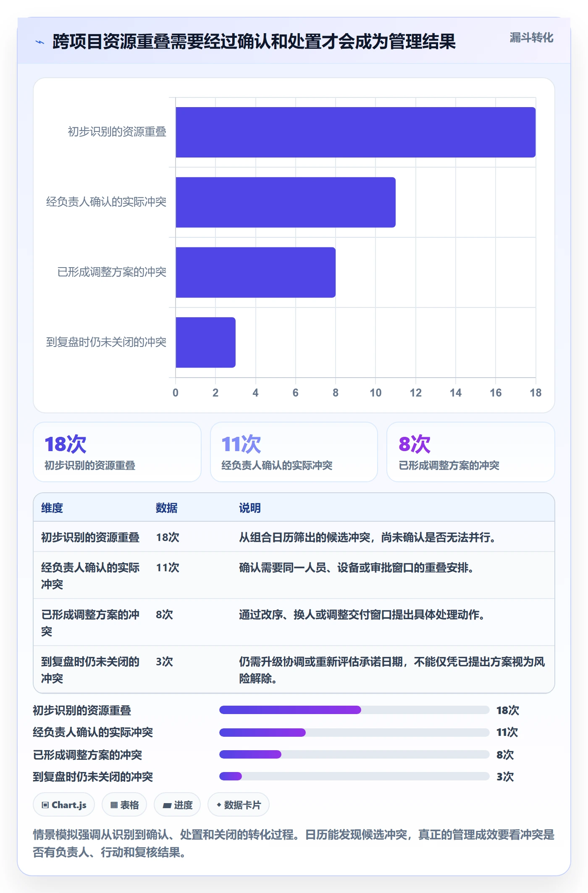Open the 8次 data card
The image size is (588, 893).
click(471, 452)
